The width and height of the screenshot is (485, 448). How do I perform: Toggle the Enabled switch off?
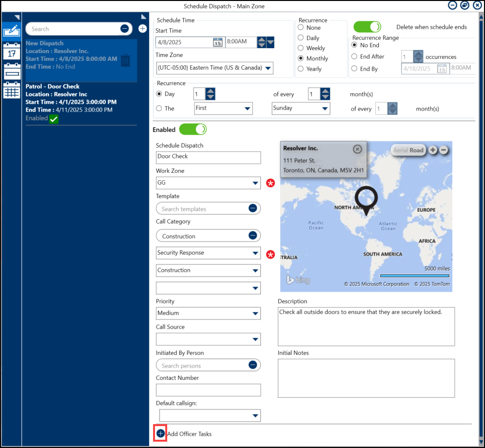[x=193, y=130]
